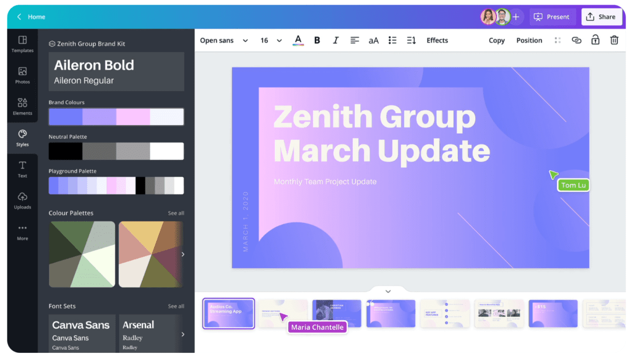The height and width of the screenshot is (364, 633).
Task: Select the text alignment icon
Action: tap(354, 40)
